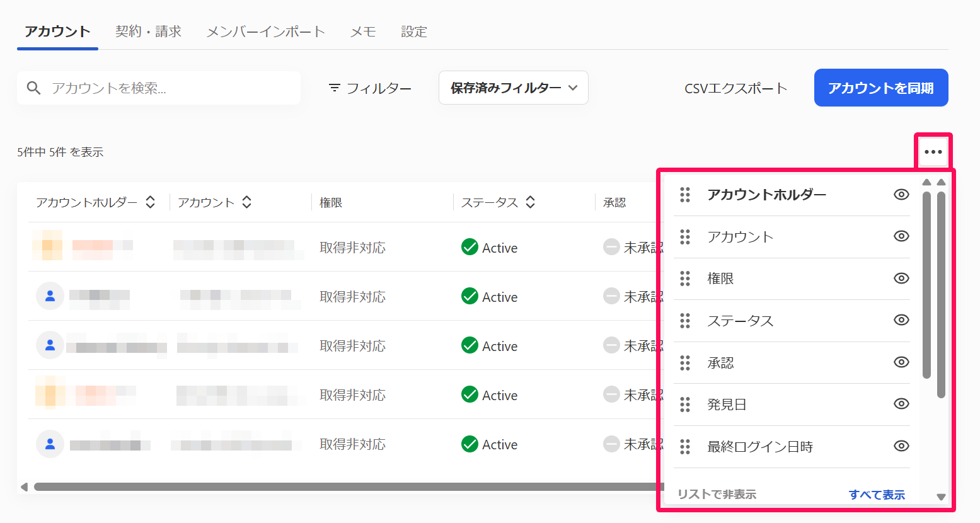Click the 承認 column header
Viewport: 980px width, 523px height.
[614, 202]
